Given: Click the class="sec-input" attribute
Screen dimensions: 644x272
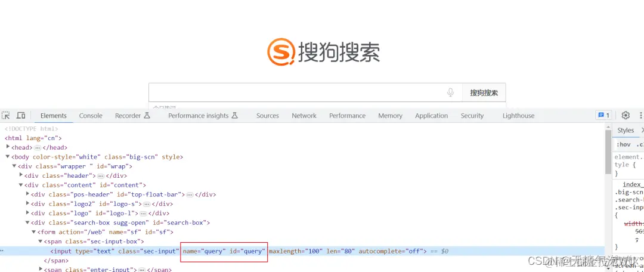Looking at the screenshot, I should [148, 251].
